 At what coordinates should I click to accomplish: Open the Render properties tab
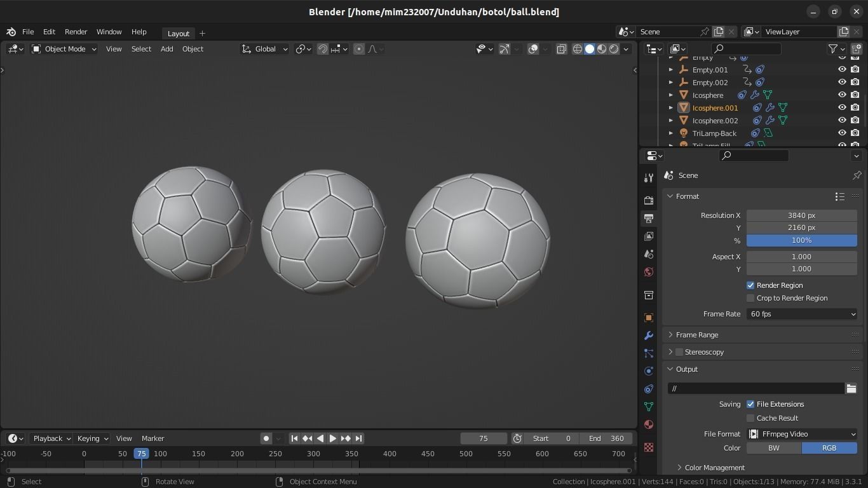pyautogui.click(x=649, y=200)
